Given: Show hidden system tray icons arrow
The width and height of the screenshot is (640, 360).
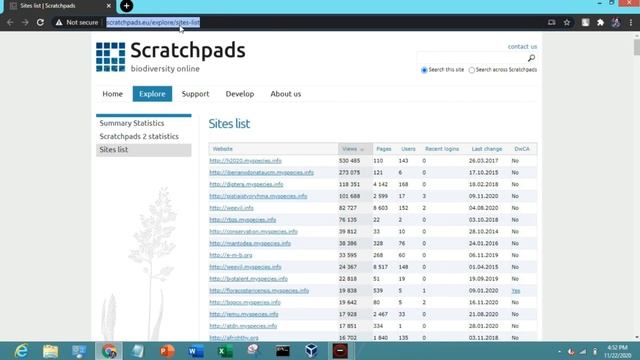Looking at the screenshot, I should coord(559,351).
